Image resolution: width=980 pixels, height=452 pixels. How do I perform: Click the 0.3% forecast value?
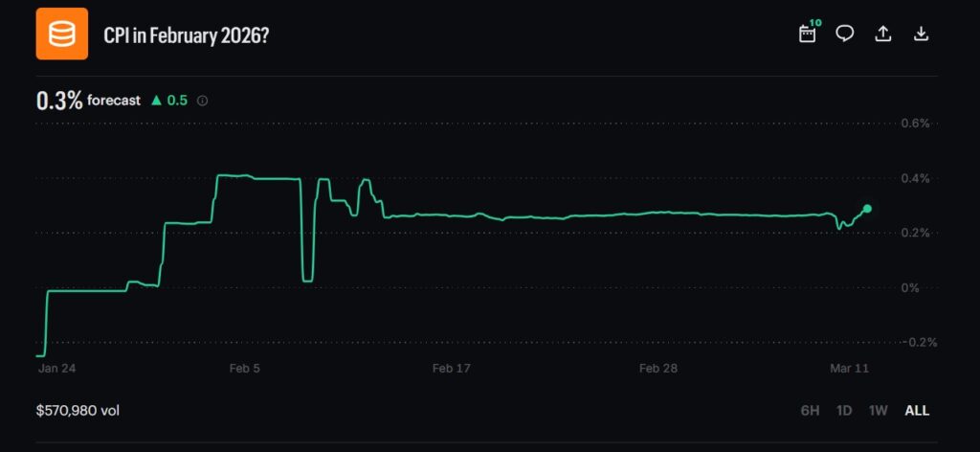[59, 100]
